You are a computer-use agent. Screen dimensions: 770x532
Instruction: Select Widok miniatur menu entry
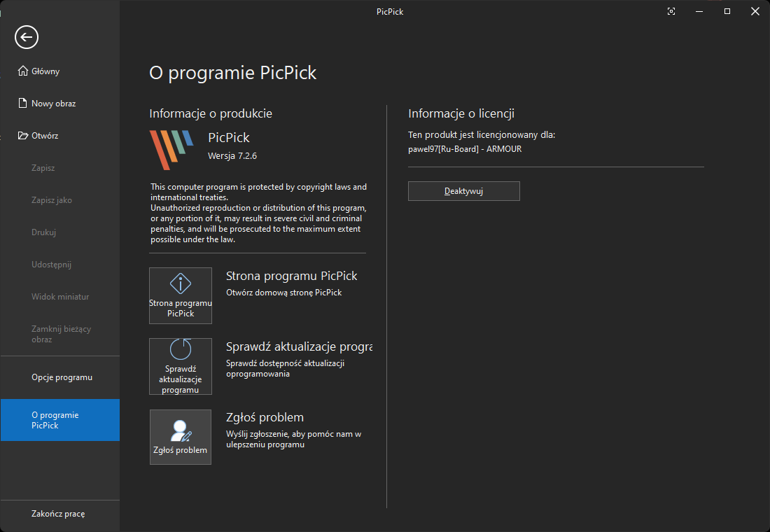point(60,297)
